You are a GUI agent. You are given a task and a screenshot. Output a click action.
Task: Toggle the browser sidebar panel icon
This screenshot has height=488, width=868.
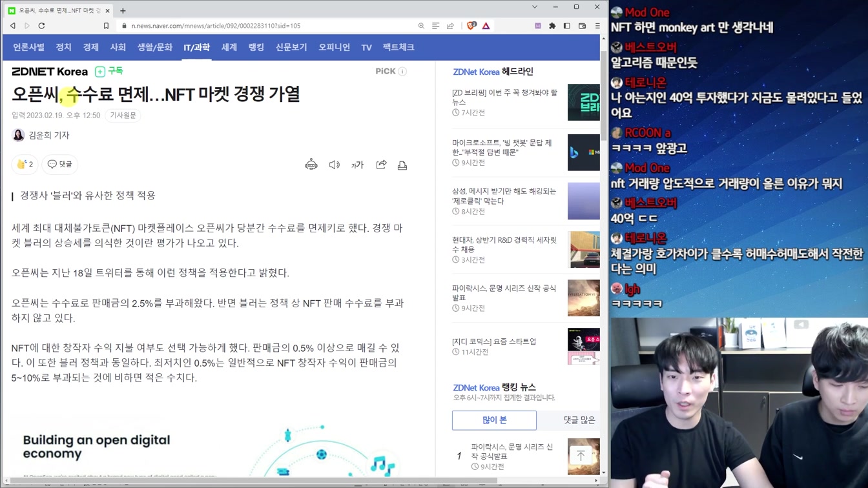coord(567,26)
